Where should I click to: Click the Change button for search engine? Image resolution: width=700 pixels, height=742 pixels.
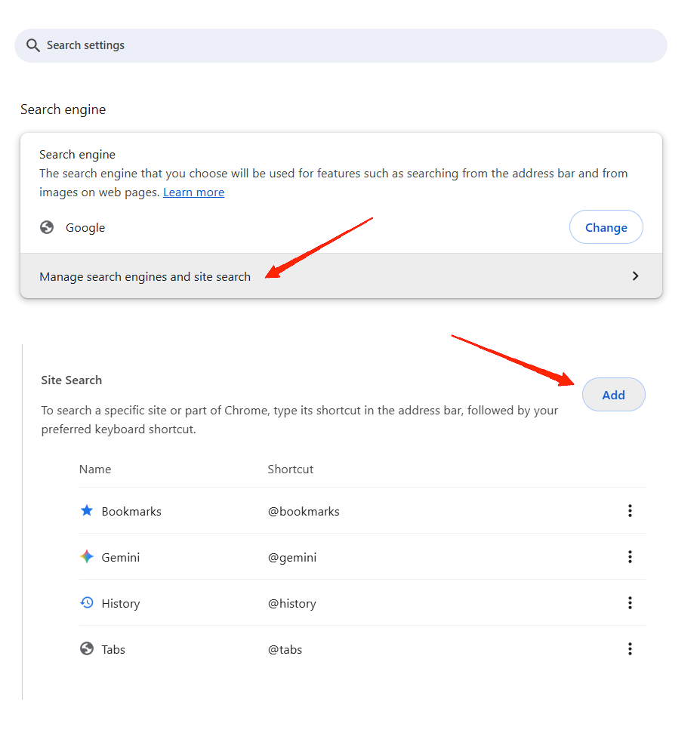tap(606, 227)
